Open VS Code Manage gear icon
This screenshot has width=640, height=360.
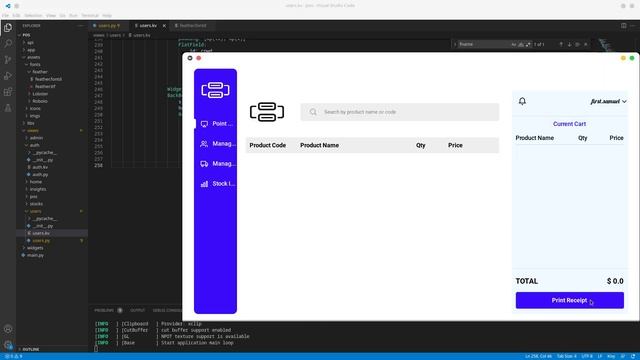pos(8,345)
